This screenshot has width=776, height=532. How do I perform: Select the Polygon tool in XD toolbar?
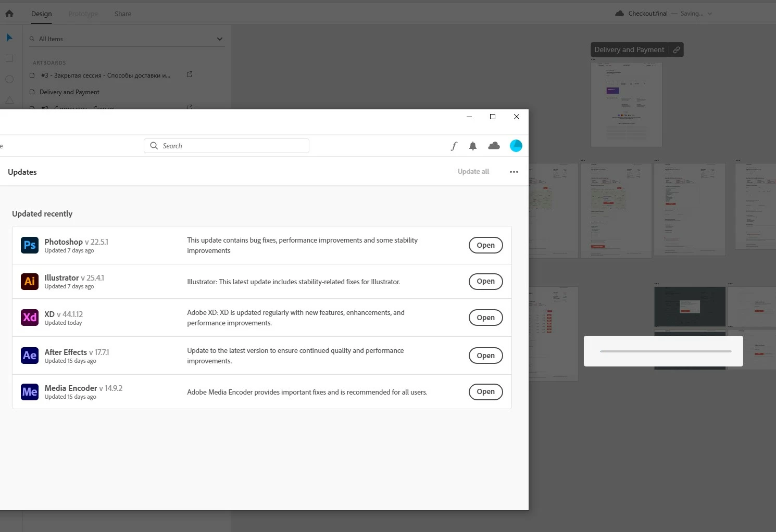(x=9, y=100)
